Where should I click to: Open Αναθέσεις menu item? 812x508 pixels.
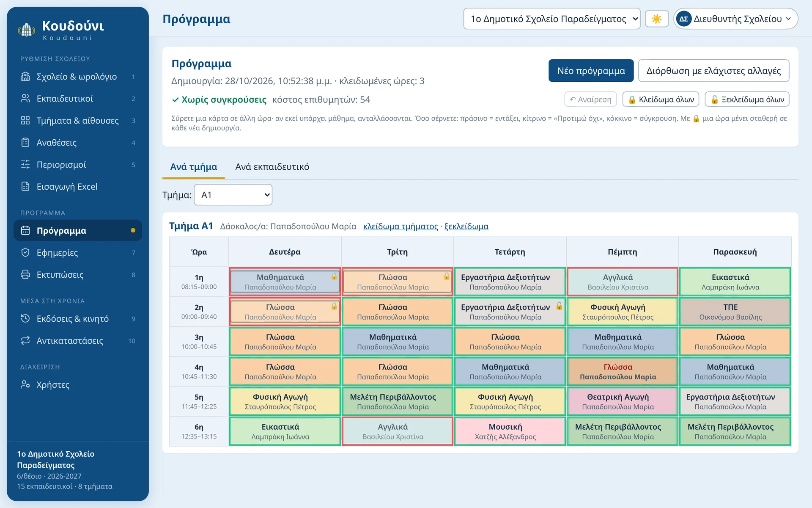coord(78,143)
